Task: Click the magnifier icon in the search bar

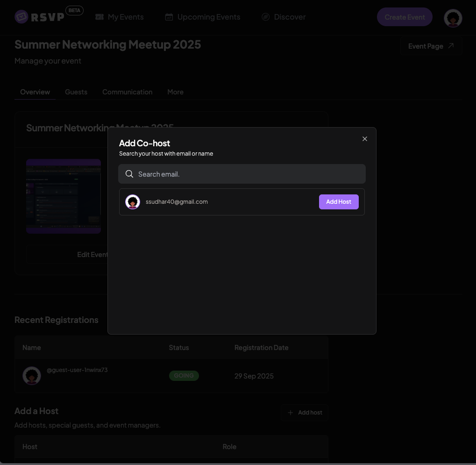Action: [x=129, y=173]
